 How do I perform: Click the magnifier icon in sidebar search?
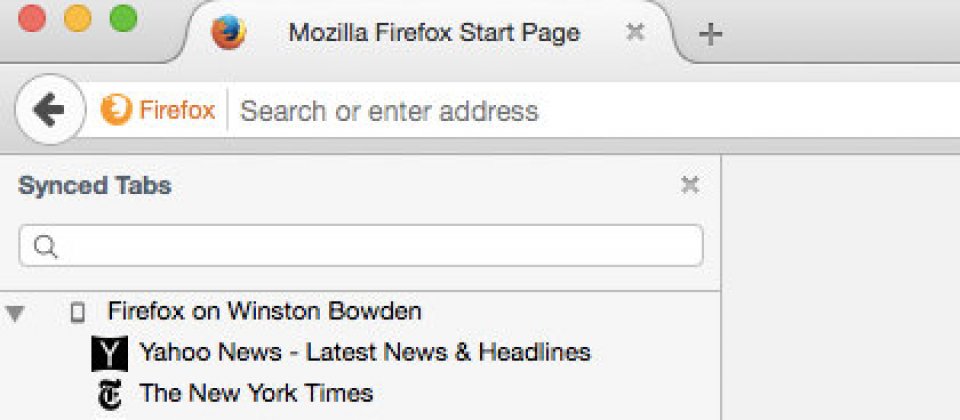(45, 246)
